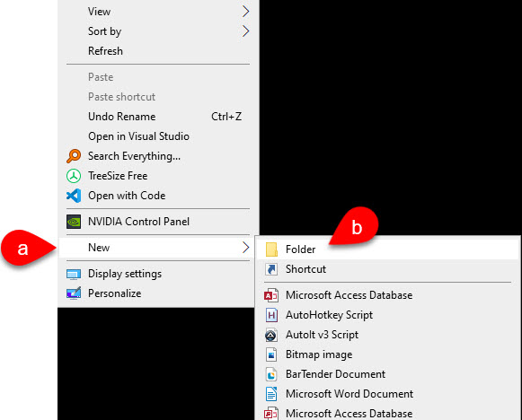Click the AutoIt v3 Script icon
The height and width of the screenshot is (420, 522).
[x=271, y=335]
